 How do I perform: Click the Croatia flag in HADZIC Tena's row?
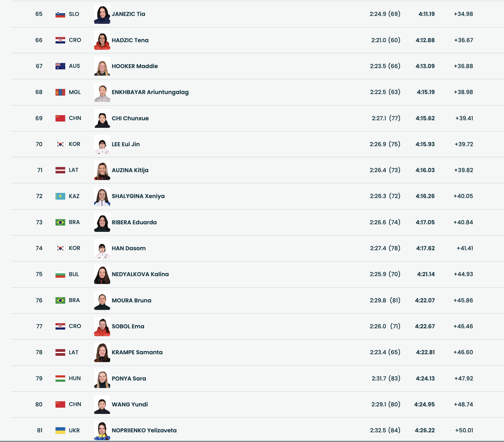point(60,40)
